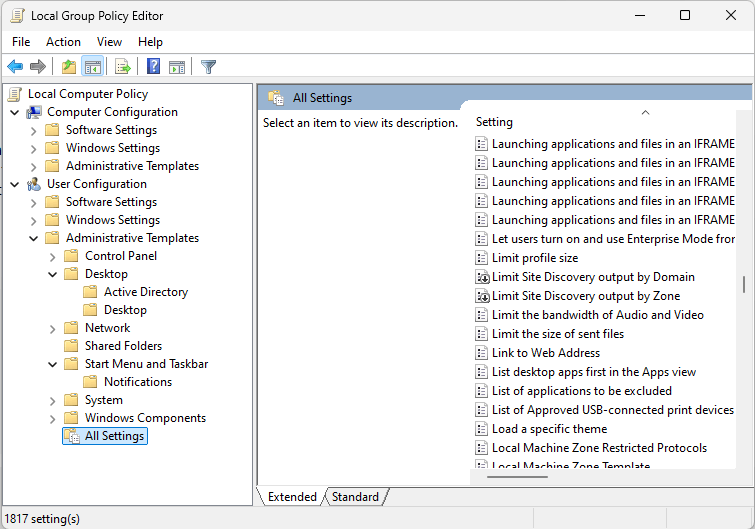Toggle the Show/Hide Console Tree icon
755x529 pixels.
click(92, 66)
